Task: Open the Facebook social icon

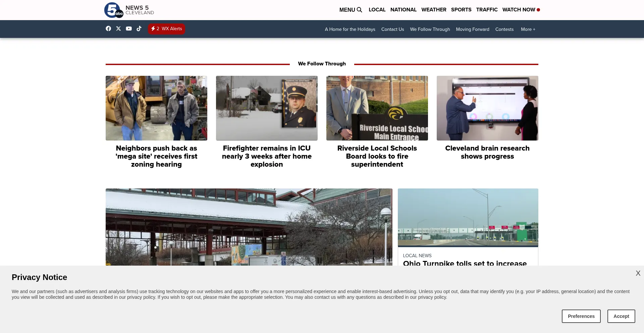Action: point(108,29)
